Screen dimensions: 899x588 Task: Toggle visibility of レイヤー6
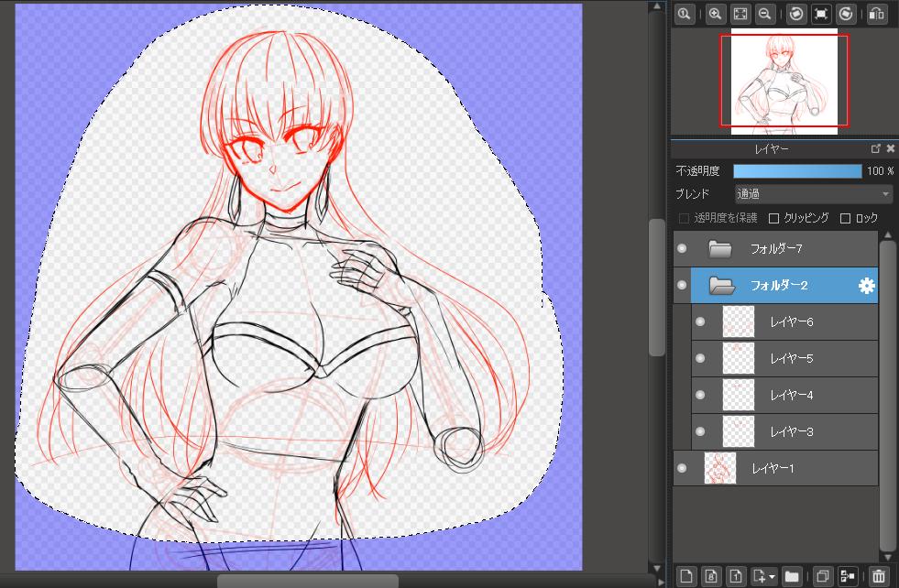click(700, 321)
